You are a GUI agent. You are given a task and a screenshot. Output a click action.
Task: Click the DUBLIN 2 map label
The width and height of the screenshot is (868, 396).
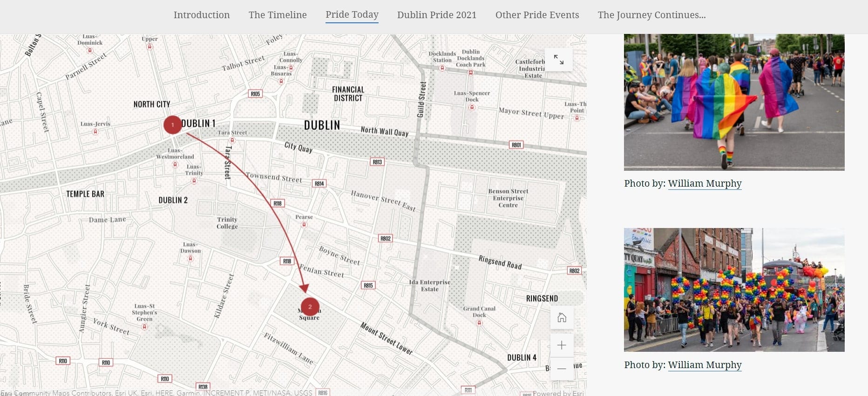(173, 200)
